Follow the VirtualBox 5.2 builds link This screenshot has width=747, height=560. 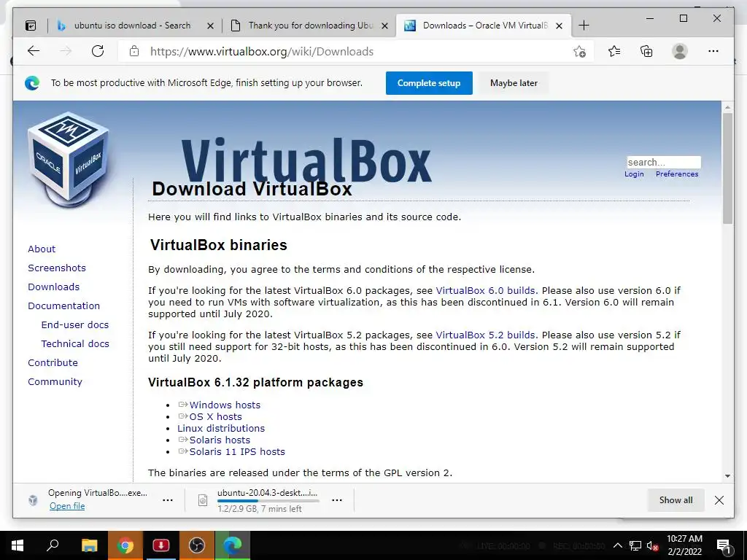point(487,335)
